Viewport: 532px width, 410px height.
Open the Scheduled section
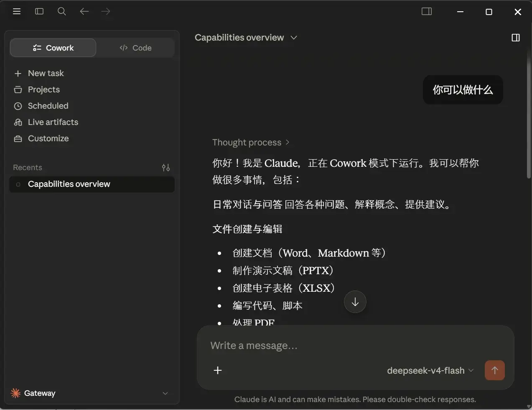(x=41, y=106)
